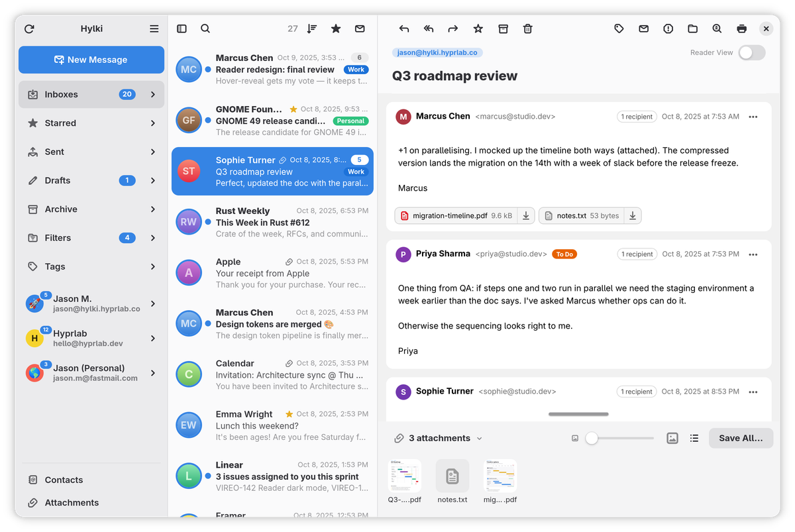Switch attachments to thumbnail grid view
This screenshot has height=532, width=795.
[x=672, y=438]
